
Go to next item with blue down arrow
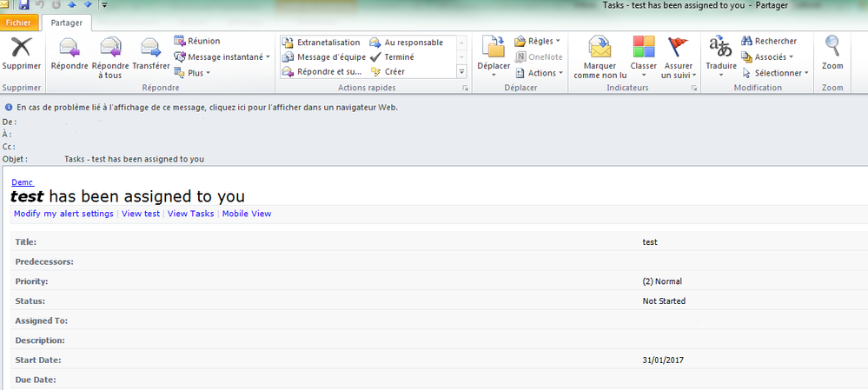[88, 5]
